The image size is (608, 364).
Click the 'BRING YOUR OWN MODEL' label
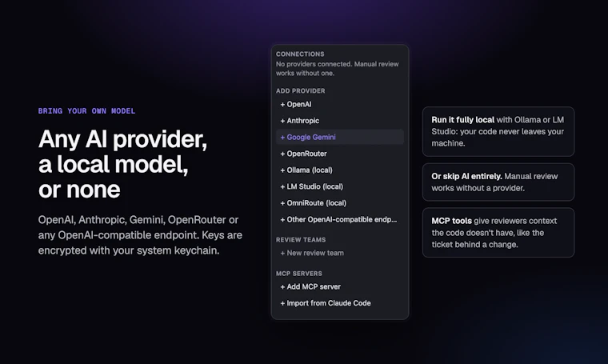coord(87,111)
